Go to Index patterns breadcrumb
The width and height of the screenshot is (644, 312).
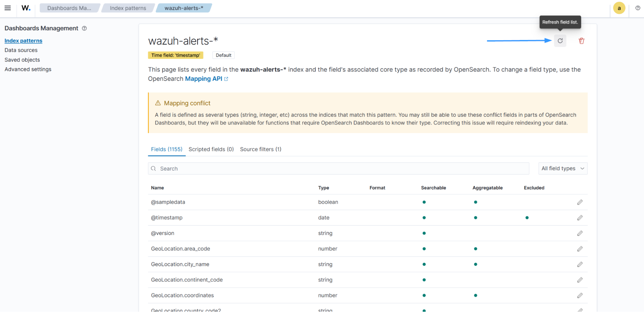pos(128,8)
